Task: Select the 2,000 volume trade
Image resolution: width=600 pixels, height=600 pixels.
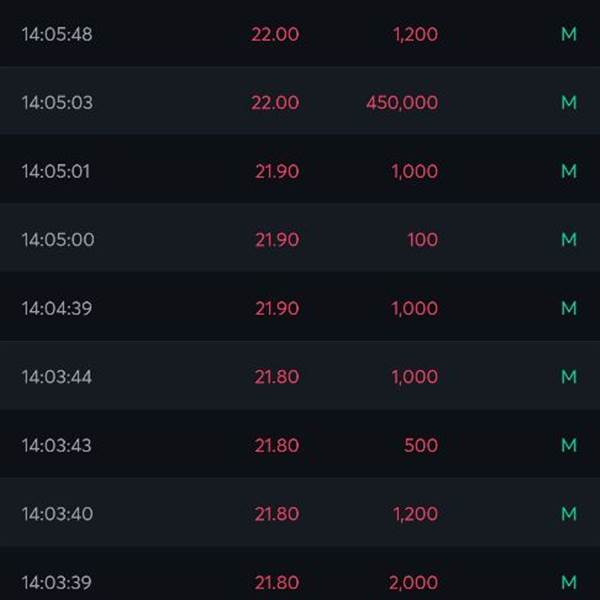Action: (x=414, y=583)
